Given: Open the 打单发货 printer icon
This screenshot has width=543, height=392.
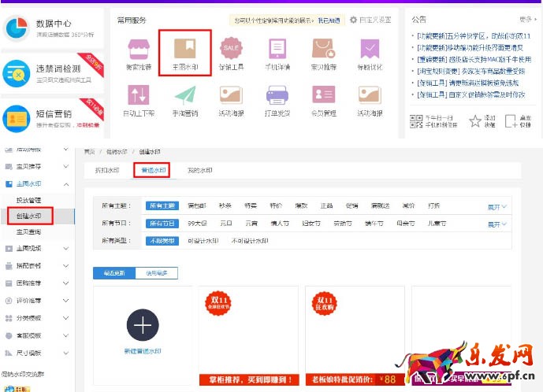Looking at the screenshot, I should tap(277, 95).
